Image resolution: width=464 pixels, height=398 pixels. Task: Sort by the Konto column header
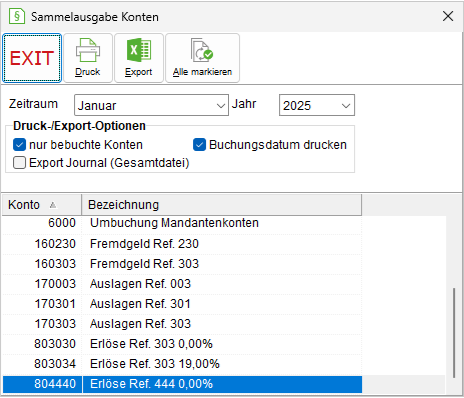coord(42,205)
